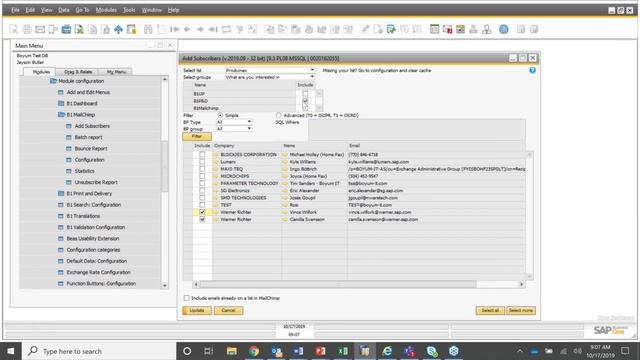Screen dimensions: 640x360
Task: Click the Send Email envelope icon
Action: point(40,29)
